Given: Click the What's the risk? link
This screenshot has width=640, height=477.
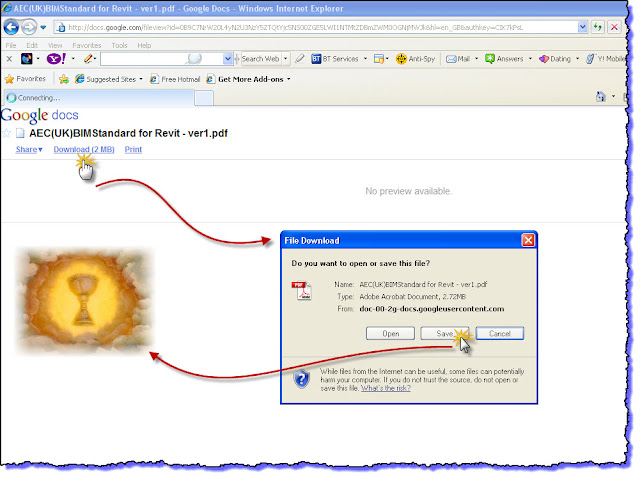Looking at the screenshot, I should pyautogui.click(x=386, y=388).
